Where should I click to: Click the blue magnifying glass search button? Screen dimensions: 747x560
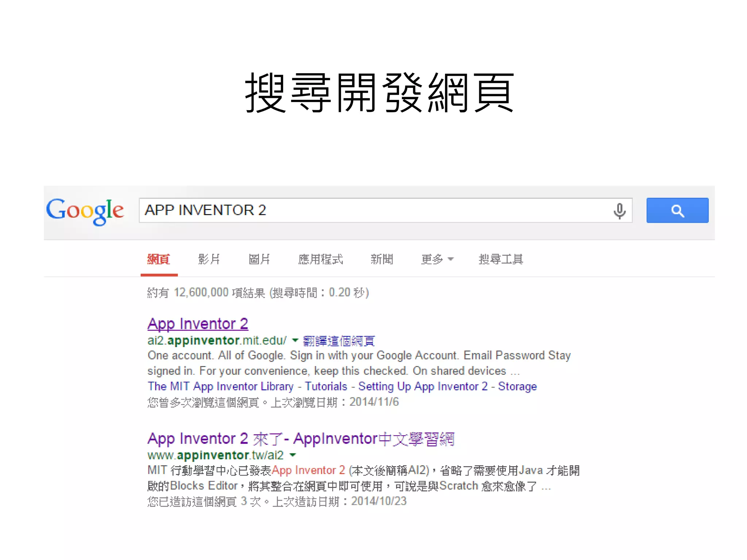pyautogui.click(x=677, y=210)
